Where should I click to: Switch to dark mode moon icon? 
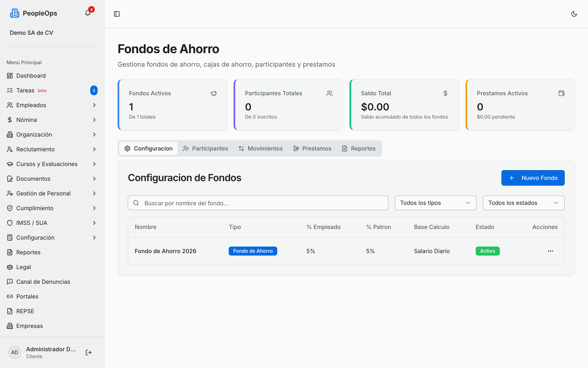coord(574,14)
